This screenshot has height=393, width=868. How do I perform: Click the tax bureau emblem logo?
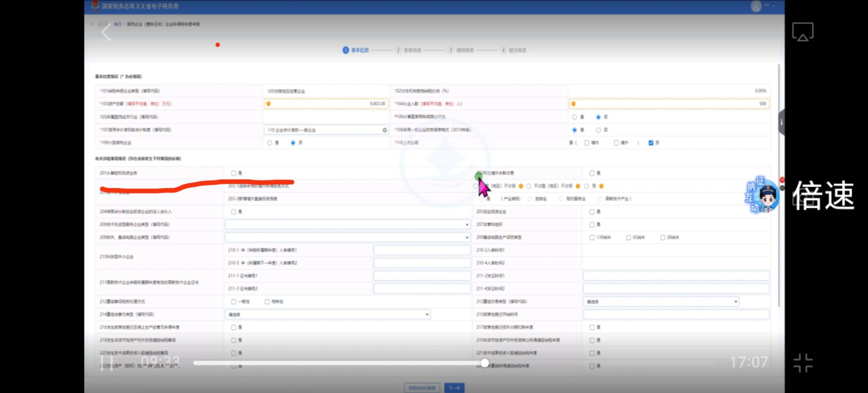[95, 5]
